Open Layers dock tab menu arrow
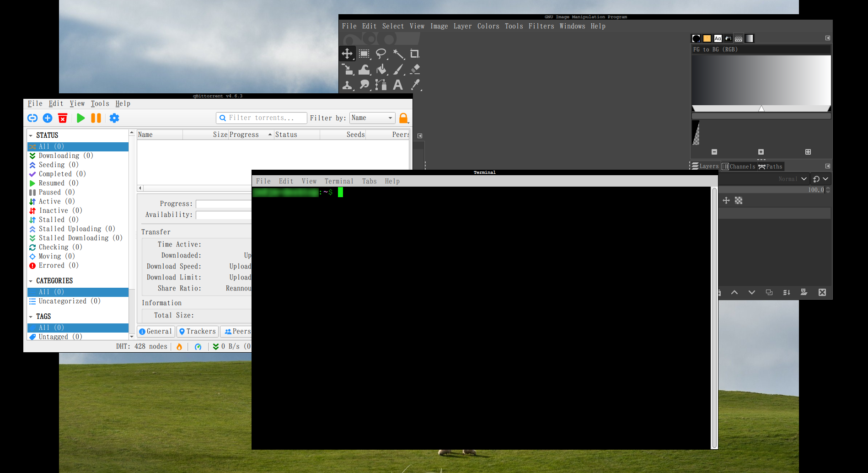Image resolution: width=868 pixels, height=473 pixels. tap(828, 166)
